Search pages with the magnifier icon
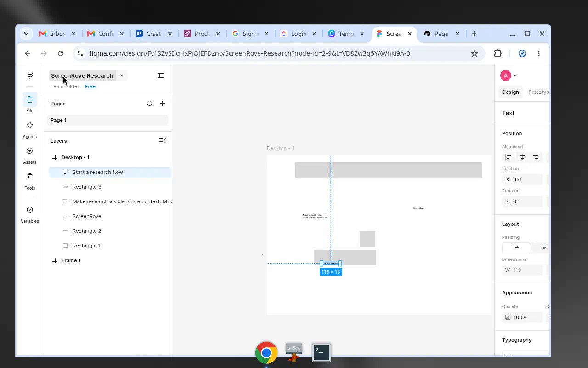This screenshot has width=588, height=368. point(150,103)
